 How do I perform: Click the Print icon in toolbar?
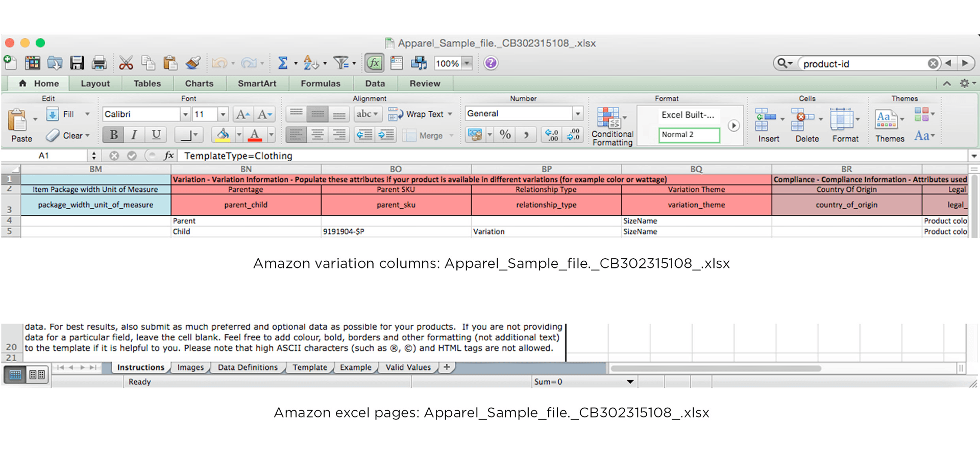pos(99,63)
